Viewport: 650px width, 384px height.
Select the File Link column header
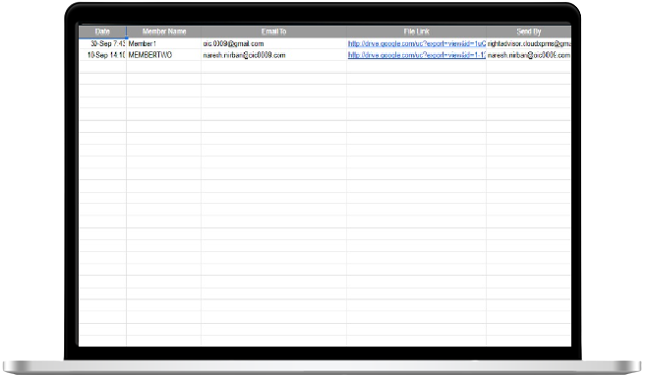point(416,32)
